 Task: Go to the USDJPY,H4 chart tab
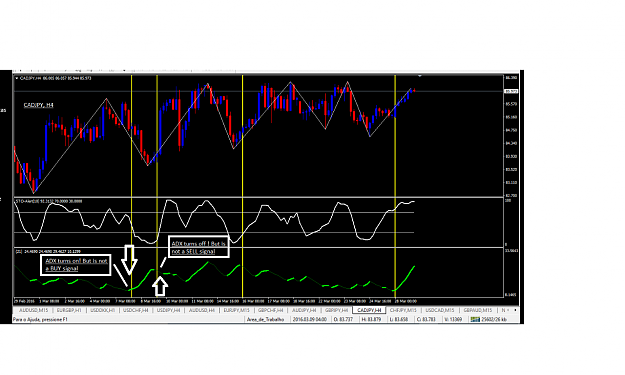(168, 310)
